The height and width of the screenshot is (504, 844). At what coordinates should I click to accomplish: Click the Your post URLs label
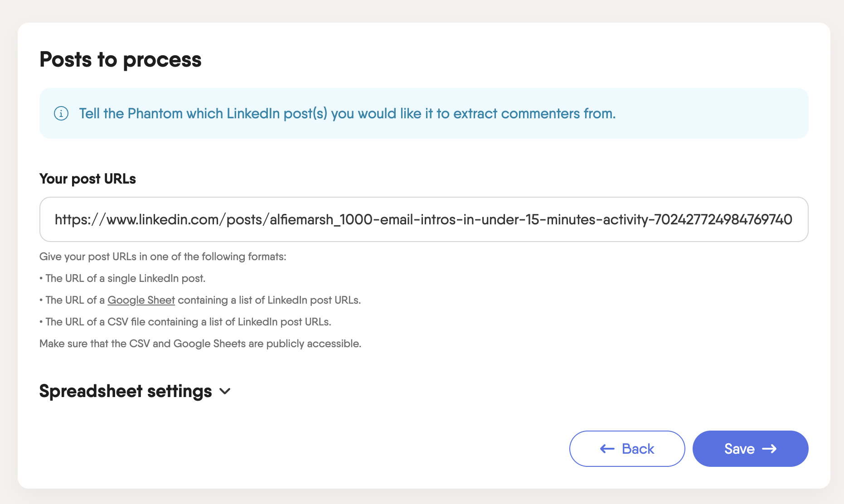pyautogui.click(x=87, y=179)
